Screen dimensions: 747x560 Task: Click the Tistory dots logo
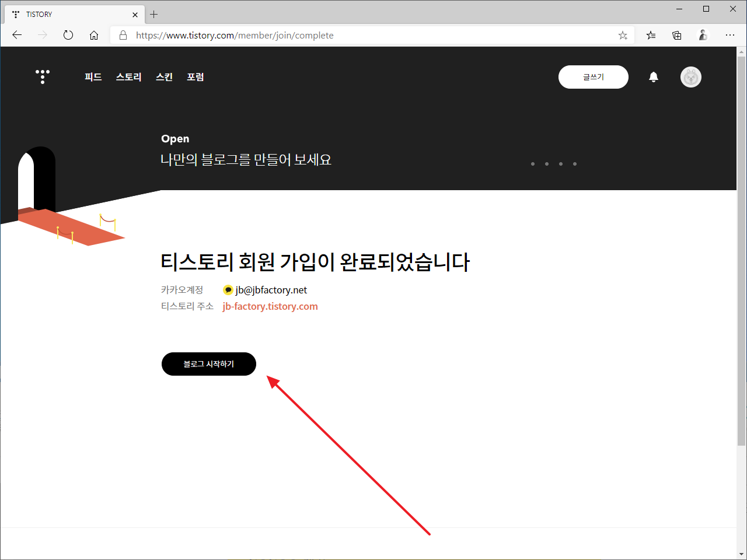click(43, 76)
